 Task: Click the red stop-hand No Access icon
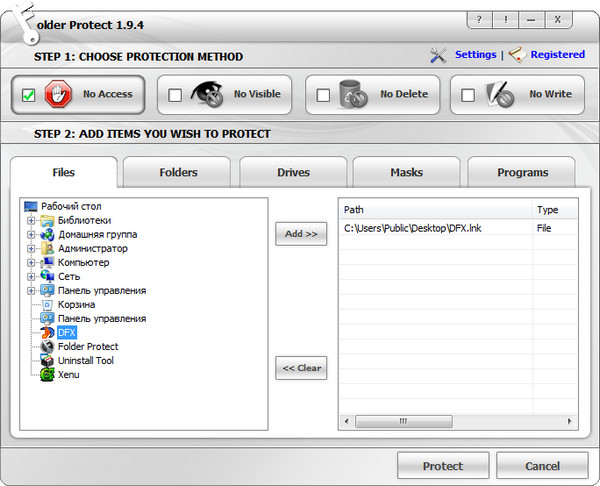tap(58, 94)
